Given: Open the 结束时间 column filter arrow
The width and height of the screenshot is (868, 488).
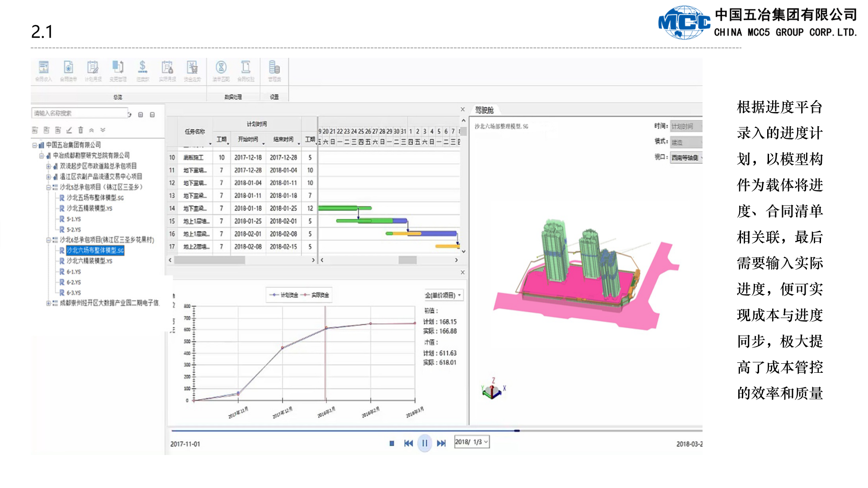Looking at the screenshot, I should click(299, 144).
